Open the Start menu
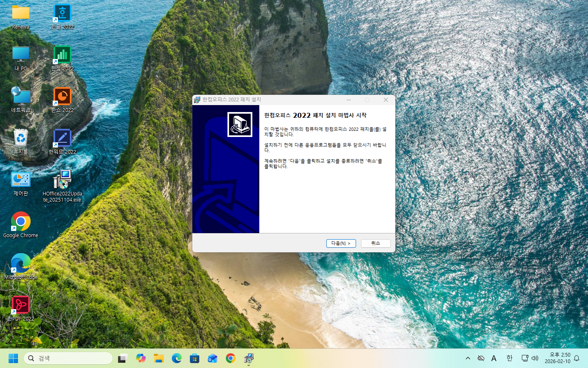588x368 pixels. (x=13, y=358)
